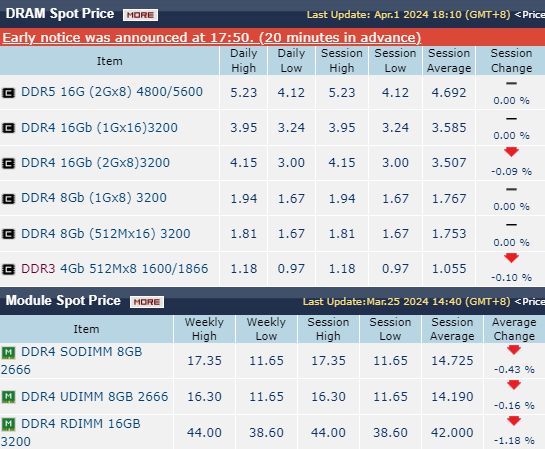
Task: Click session average value 1.055
Action: tap(449, 269)
